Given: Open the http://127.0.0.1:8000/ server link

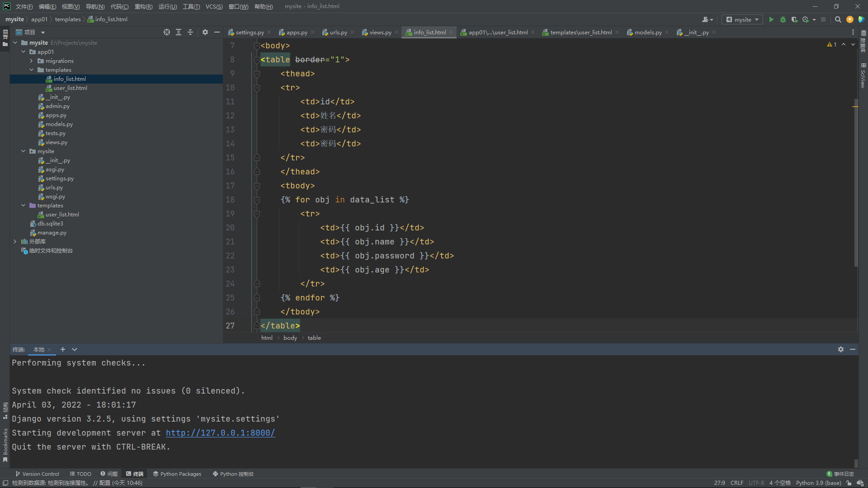Looking at the screenshot, I should [220, 433].
